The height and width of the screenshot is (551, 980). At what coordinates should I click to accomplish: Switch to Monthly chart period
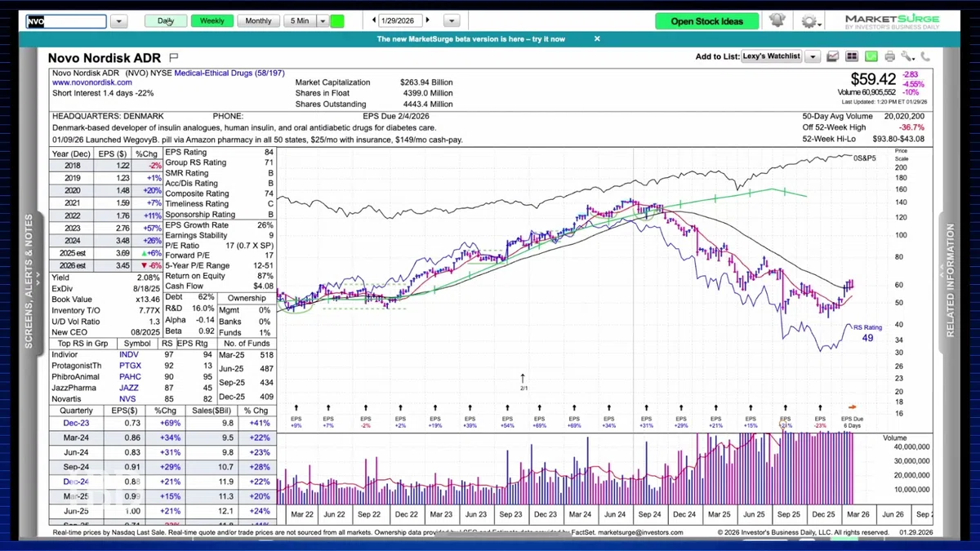coord(259,21)
